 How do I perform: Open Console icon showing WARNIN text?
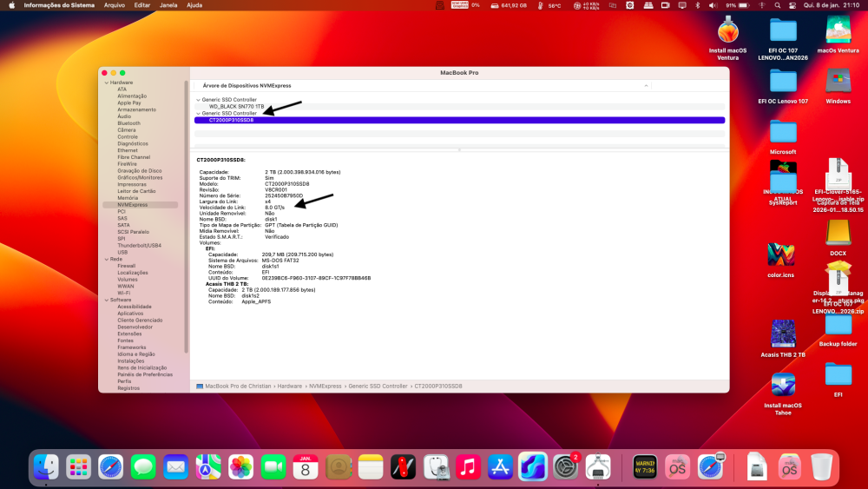coord(645,467)
